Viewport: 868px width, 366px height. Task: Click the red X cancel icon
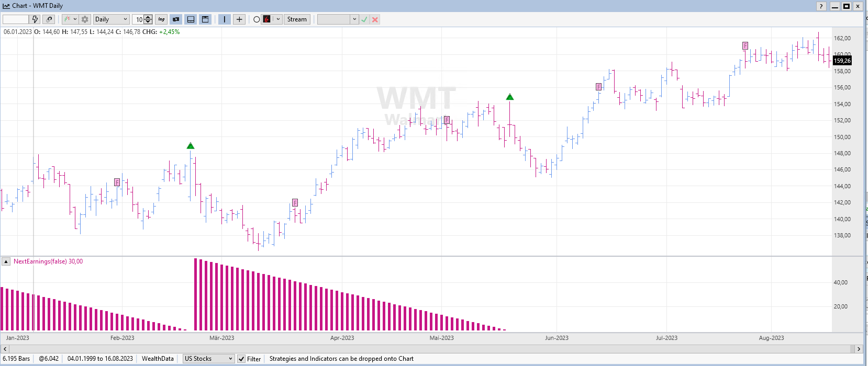tap(375, 19)
